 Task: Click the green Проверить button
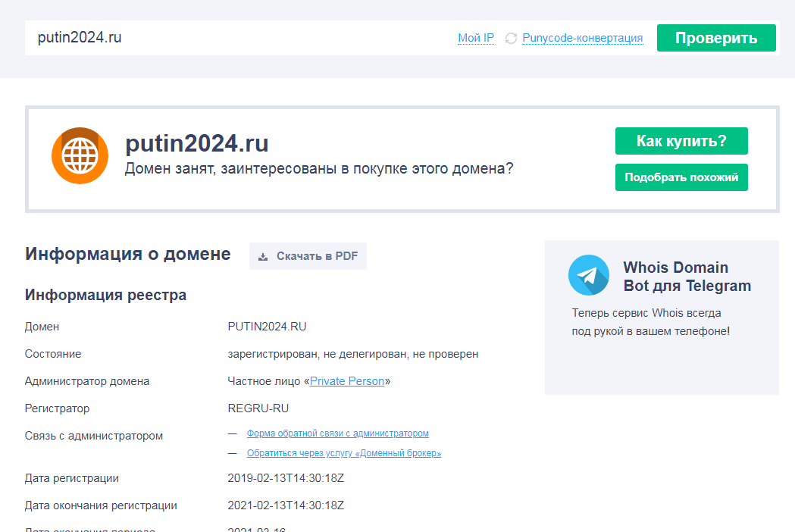tap(716, 38)
